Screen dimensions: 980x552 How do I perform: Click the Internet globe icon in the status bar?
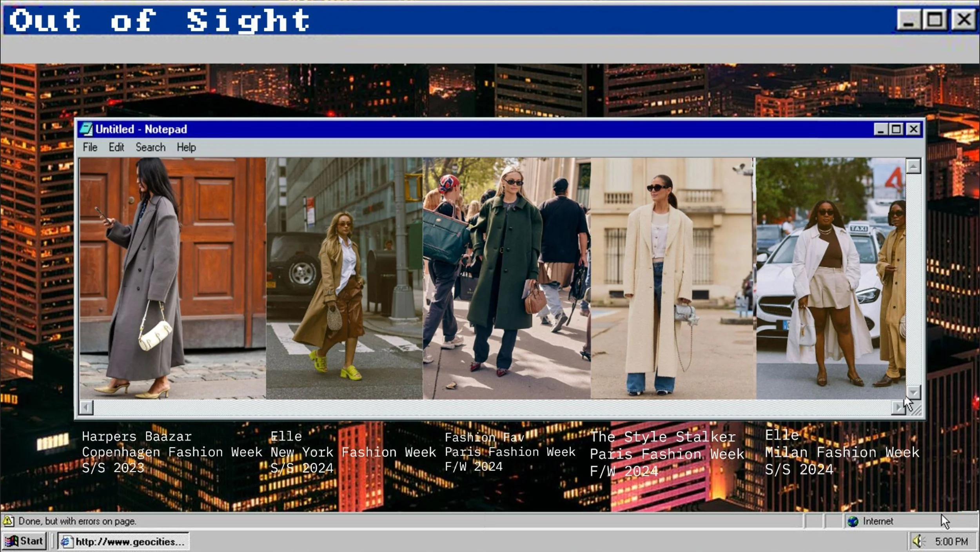[853, 521]
